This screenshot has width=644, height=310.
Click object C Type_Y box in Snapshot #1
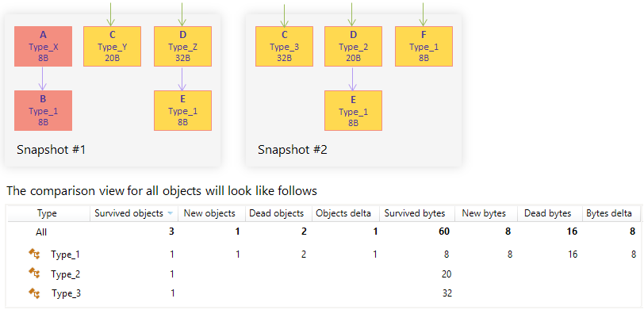pyautogui.click(x=113, y=47)
